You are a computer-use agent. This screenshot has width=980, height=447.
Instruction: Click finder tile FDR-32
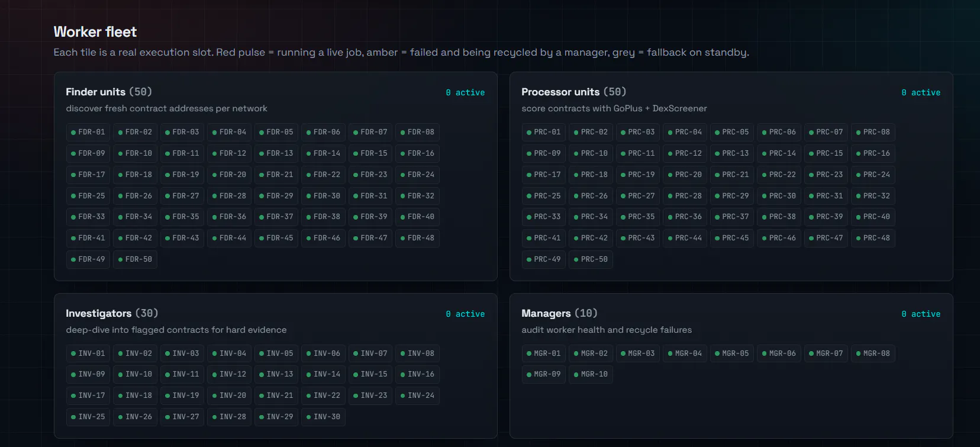417,196
